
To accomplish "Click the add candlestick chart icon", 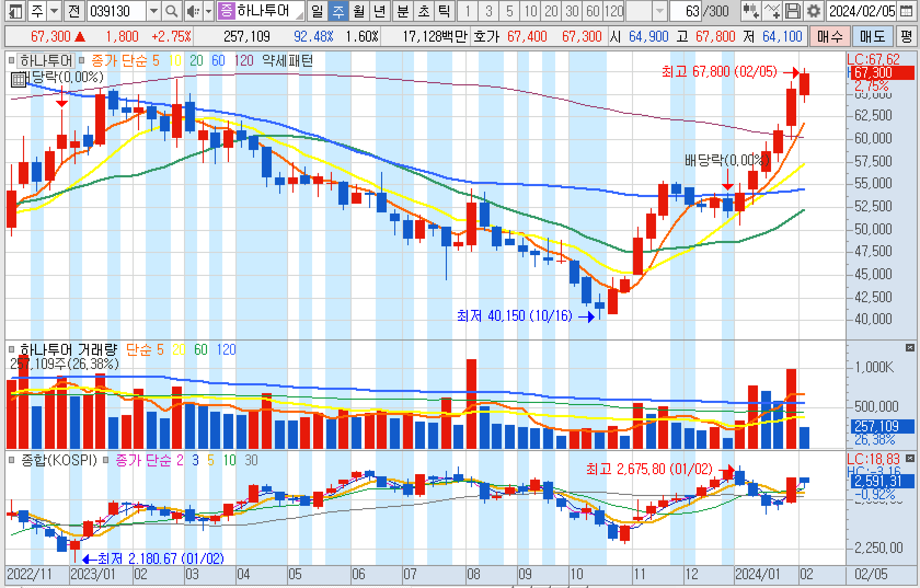I will tap(750, 11).
